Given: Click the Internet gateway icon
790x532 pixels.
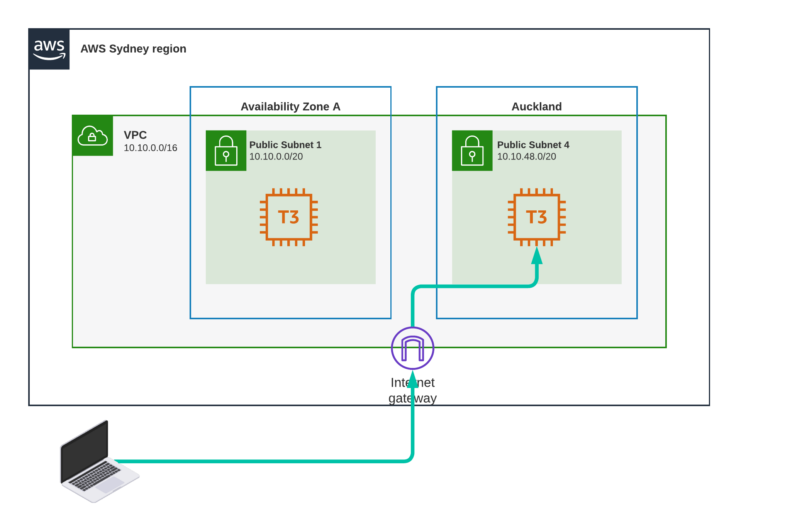Looking at the screenshot, I should [x=412, y=348].
